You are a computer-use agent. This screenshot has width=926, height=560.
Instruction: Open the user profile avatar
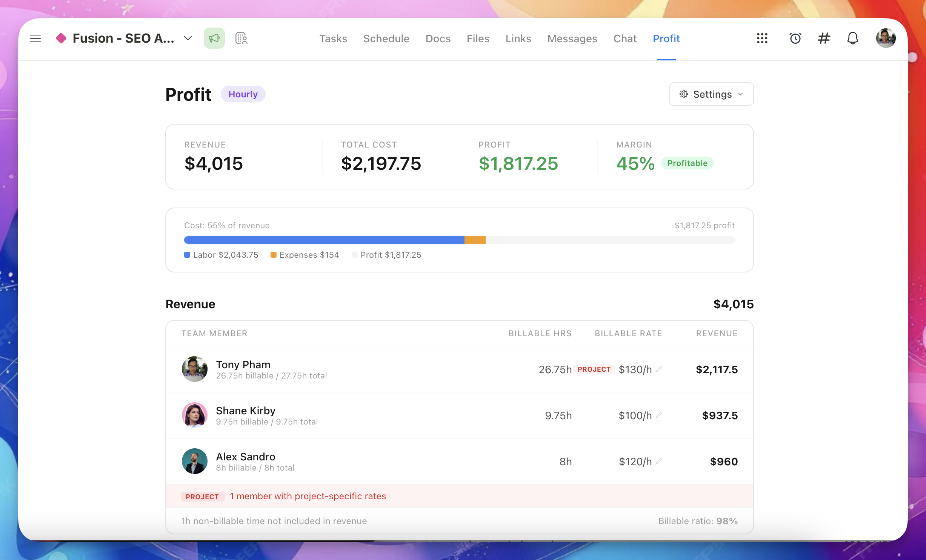tap(885, 38)
